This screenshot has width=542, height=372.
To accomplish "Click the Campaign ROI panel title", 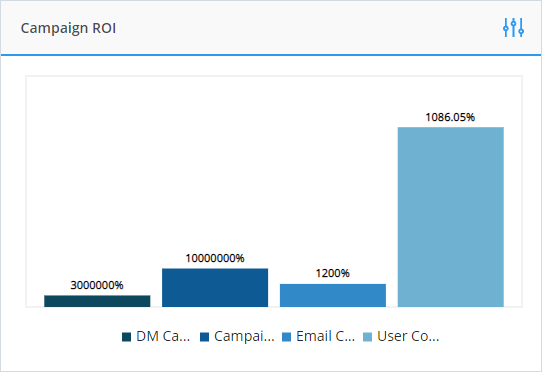I will coord(68,28).
